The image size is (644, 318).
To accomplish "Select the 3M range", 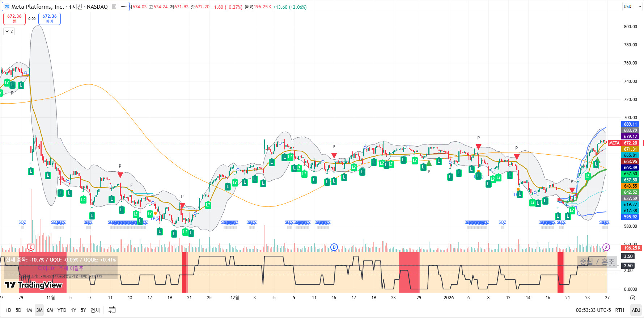I will (x=39, y=310).
